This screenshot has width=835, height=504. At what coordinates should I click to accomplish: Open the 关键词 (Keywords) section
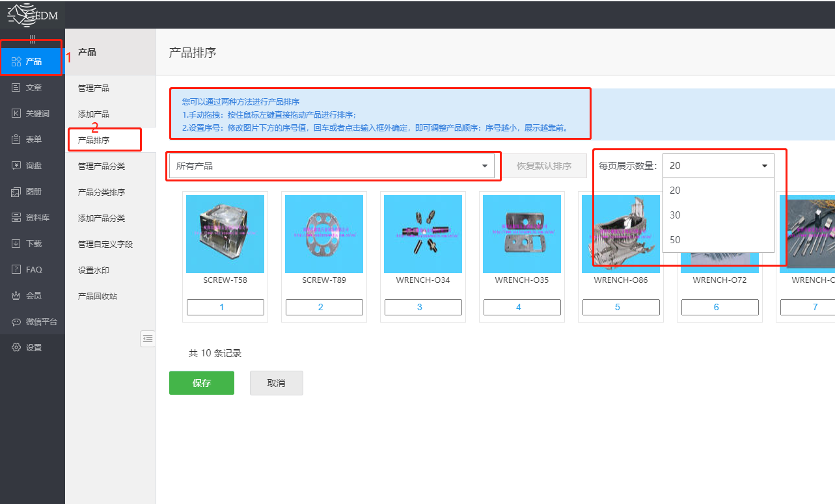[x=31, y=113]
